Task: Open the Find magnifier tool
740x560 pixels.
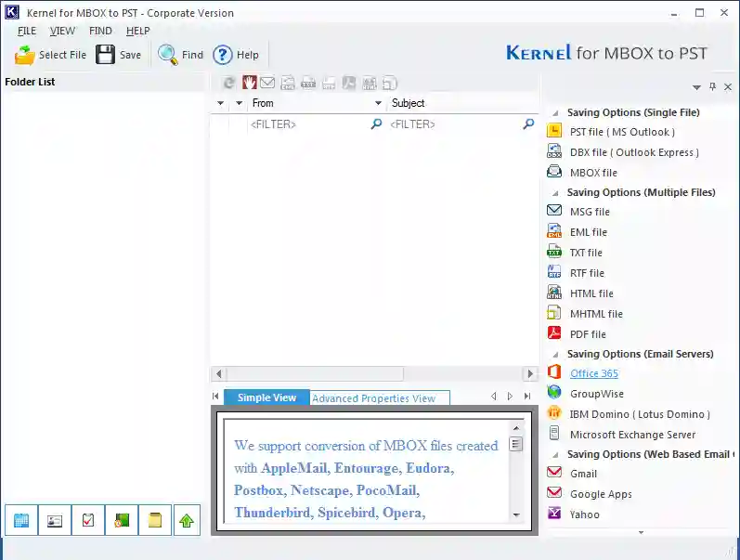Action: [x=167, y=55]
